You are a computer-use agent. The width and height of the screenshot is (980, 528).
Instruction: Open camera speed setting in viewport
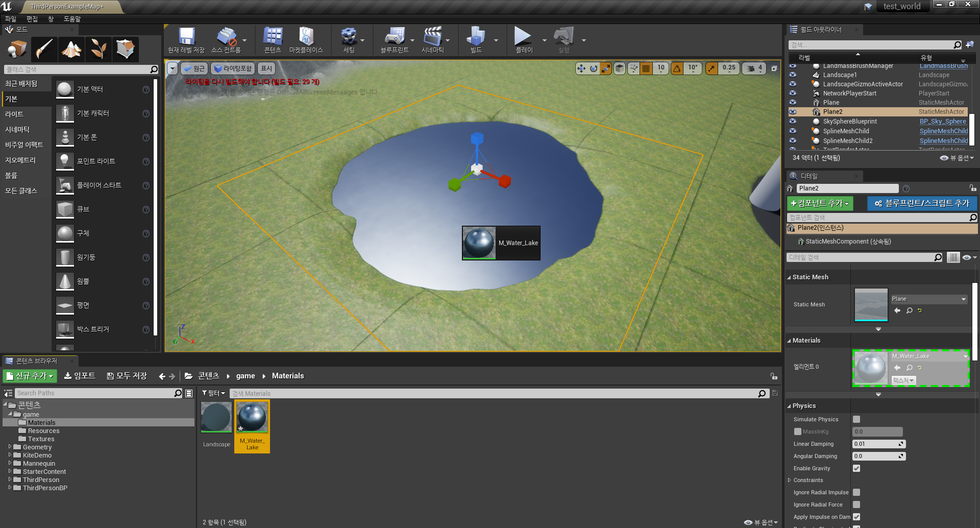[x=754, y=68]
